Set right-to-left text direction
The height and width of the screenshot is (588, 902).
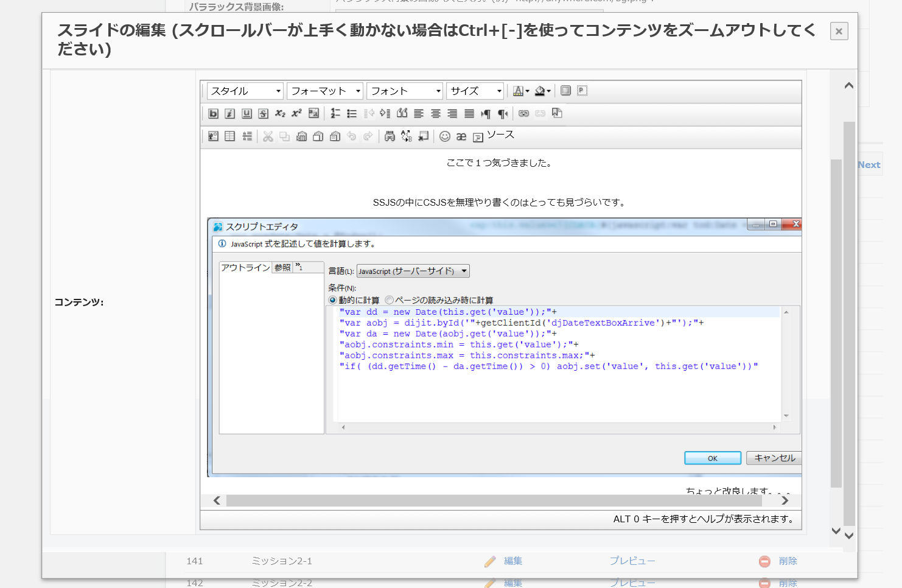click(x=503, y=113)
